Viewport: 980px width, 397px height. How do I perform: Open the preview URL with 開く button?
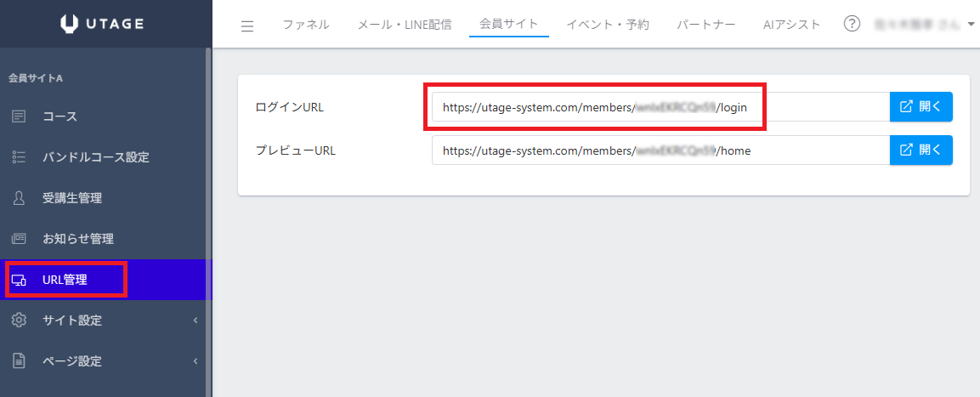pyautogui.click(x=921, y=150)
